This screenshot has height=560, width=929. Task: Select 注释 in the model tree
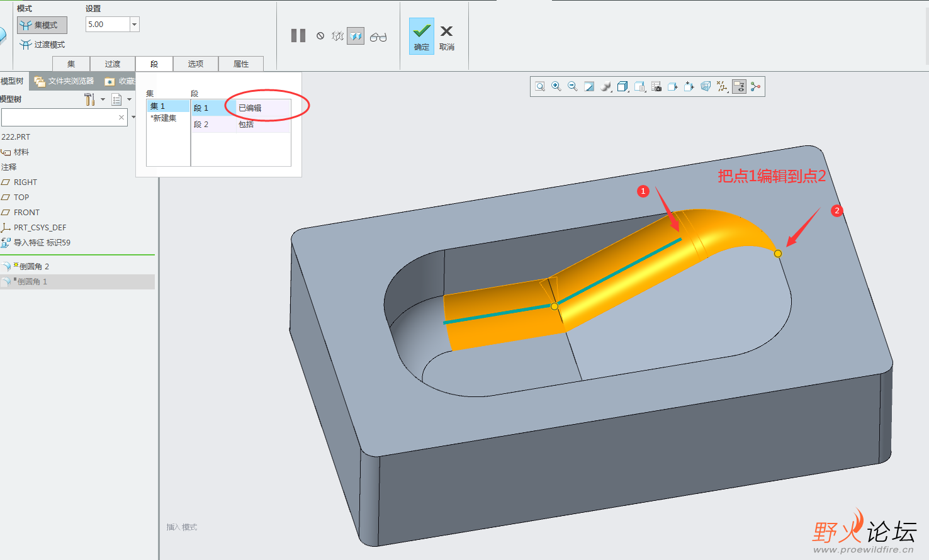(9, 167)
